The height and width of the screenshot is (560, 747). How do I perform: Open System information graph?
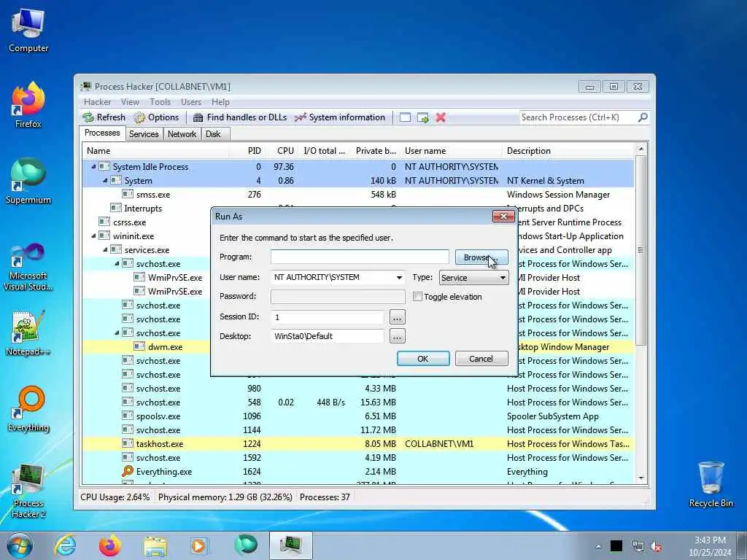click(x=340, y=117)
